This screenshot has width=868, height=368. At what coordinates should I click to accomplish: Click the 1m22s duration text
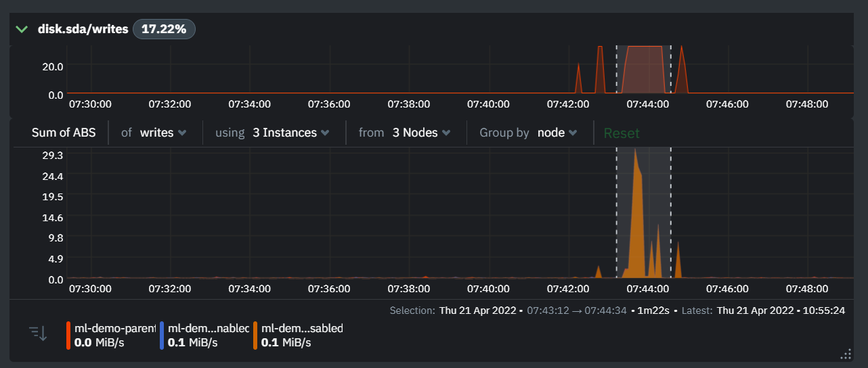[653, 310]
